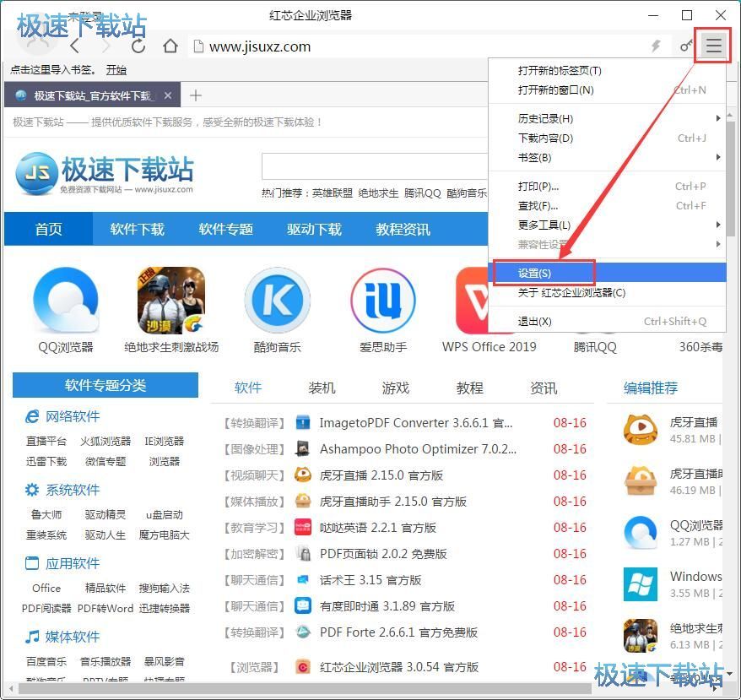Click the lightning speed mode icon
741x700 pixels.
pos(656,46)
